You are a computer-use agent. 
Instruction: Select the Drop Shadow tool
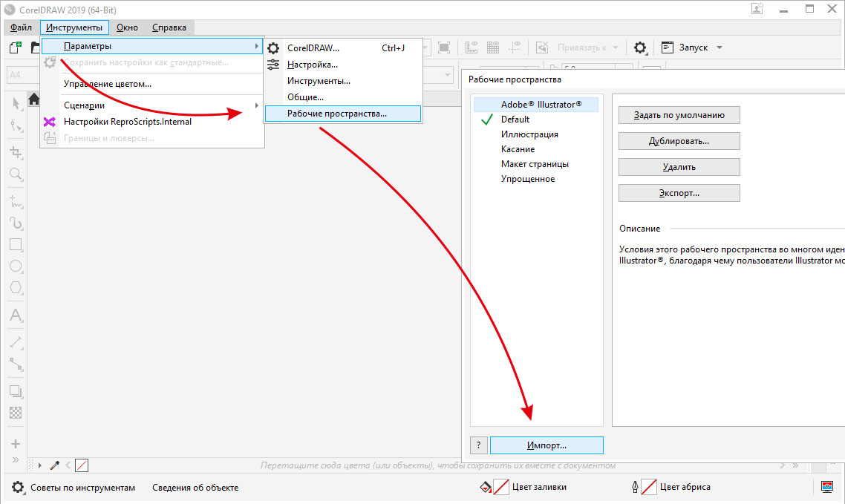point(16,391)
